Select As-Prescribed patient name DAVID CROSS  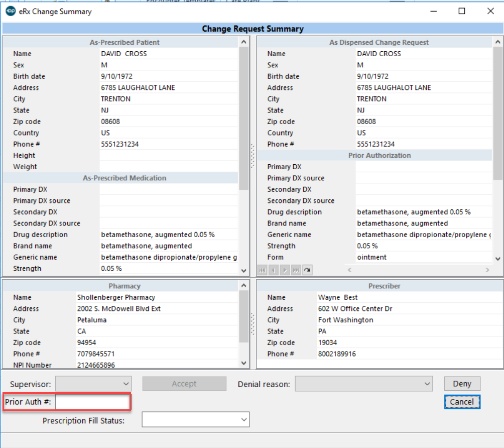tap(124, 54)
